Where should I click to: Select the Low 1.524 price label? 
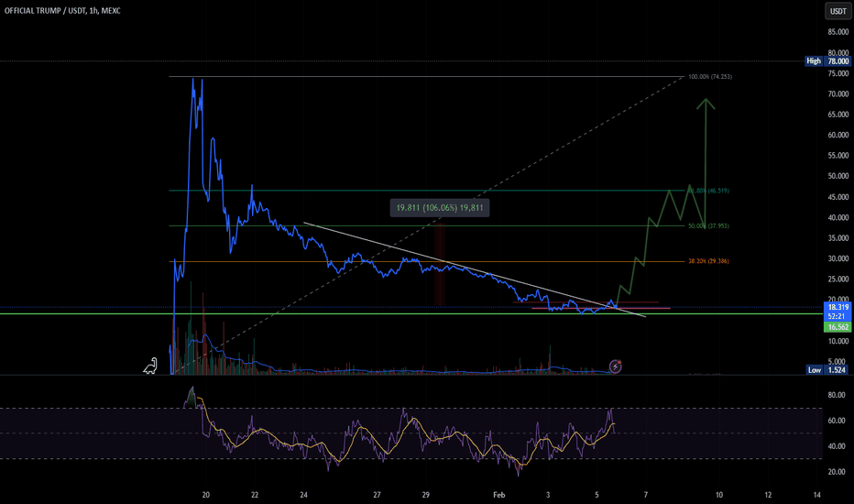pyautogui.click(x=827, y=370)
